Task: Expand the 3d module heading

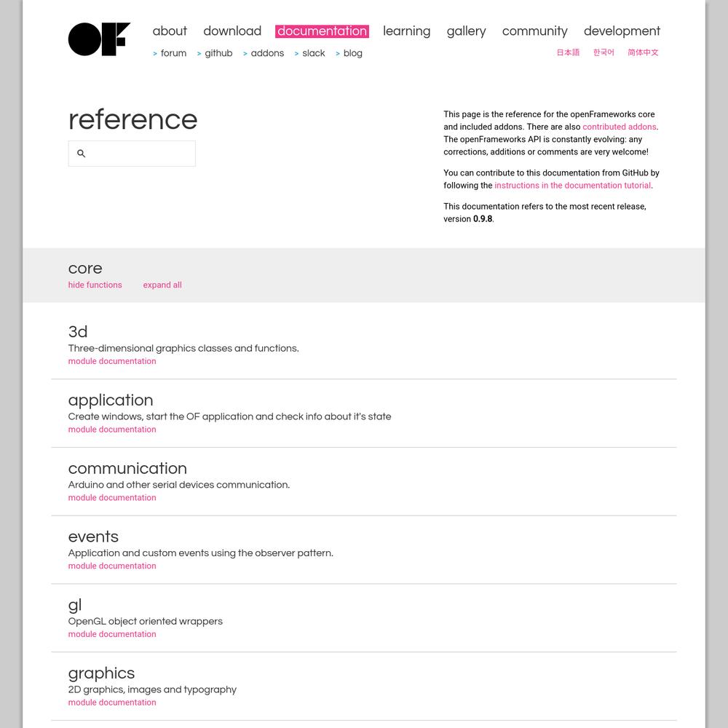Action: (x=78, y=331)
